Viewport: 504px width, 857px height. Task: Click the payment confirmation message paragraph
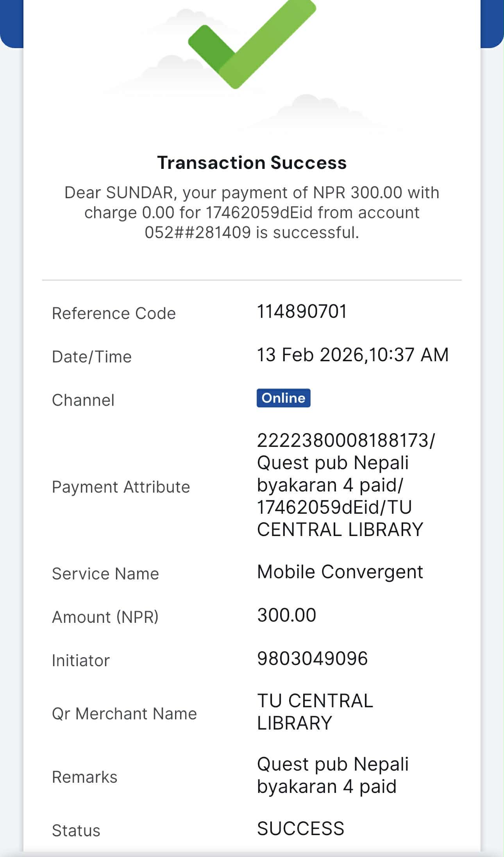pos(252,212)
